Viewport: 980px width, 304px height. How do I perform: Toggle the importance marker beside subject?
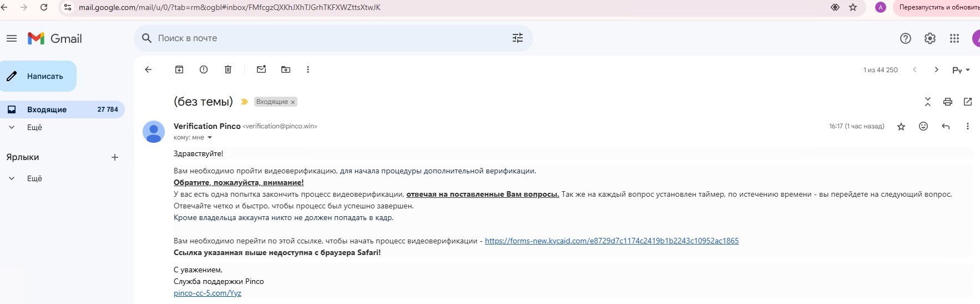244,102
